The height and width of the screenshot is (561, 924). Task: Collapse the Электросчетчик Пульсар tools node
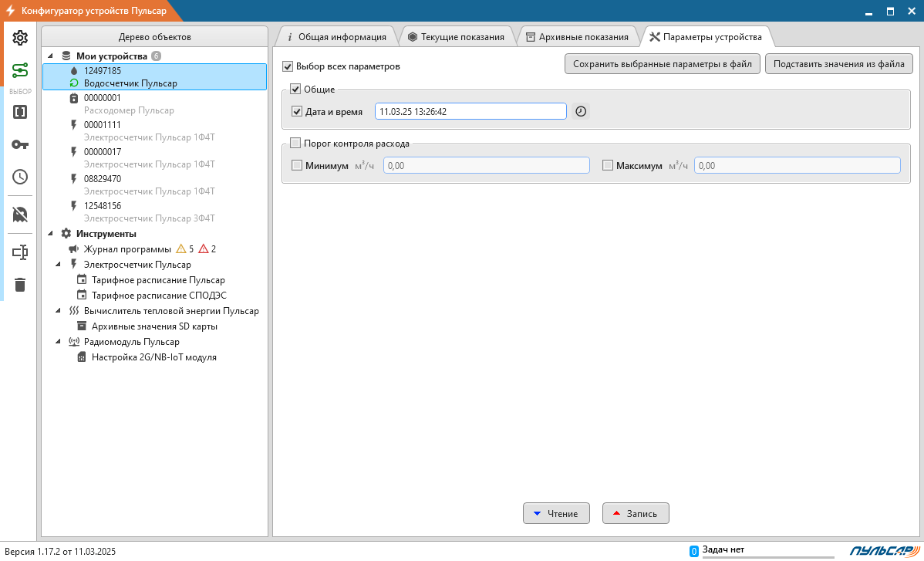(x=58, y=265)
